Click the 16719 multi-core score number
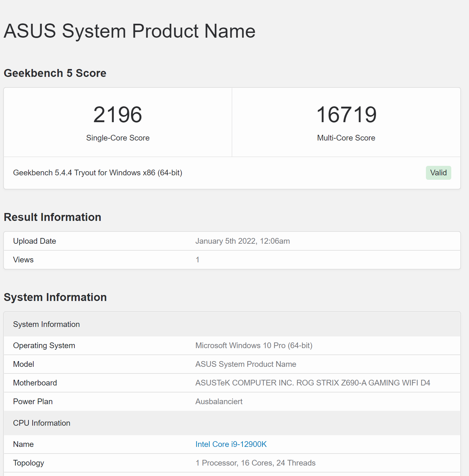This screenshot has height=476, width=469. point(346,115)
